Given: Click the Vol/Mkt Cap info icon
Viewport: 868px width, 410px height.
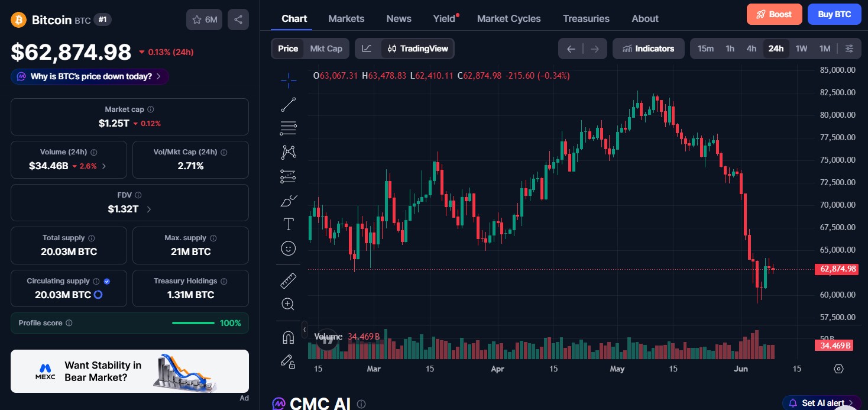Looking at the screenshot, I should 224,152.
